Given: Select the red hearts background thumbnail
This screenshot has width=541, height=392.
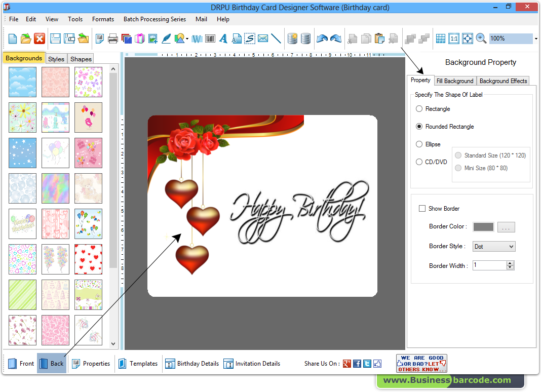Looking at the screenshot, I should [x=88, y=259].
